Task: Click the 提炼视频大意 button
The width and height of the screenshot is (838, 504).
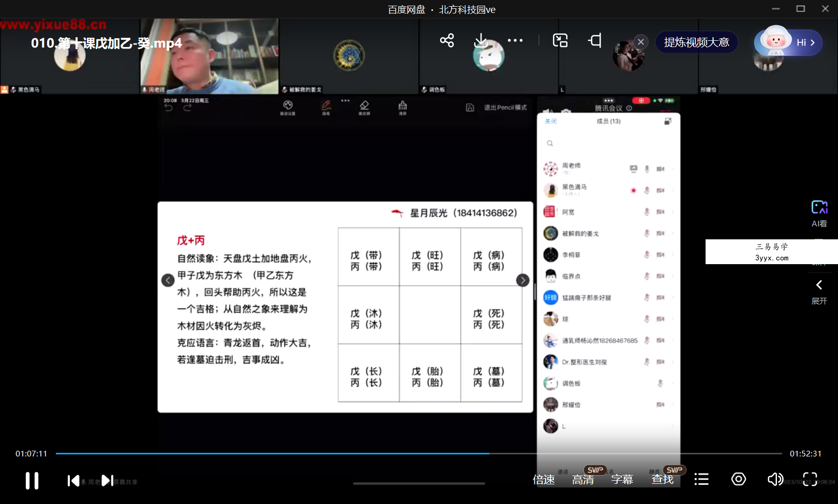Action: tap(696, 42)
